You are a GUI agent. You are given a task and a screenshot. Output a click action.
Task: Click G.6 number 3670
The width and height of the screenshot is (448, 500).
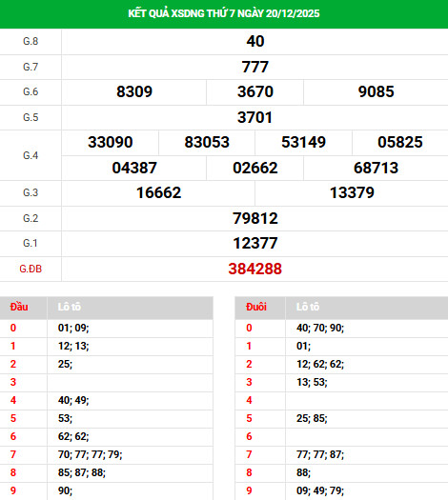255,91
